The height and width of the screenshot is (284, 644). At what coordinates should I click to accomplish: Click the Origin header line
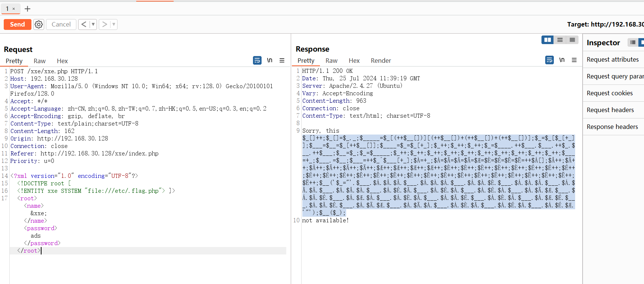59,139
